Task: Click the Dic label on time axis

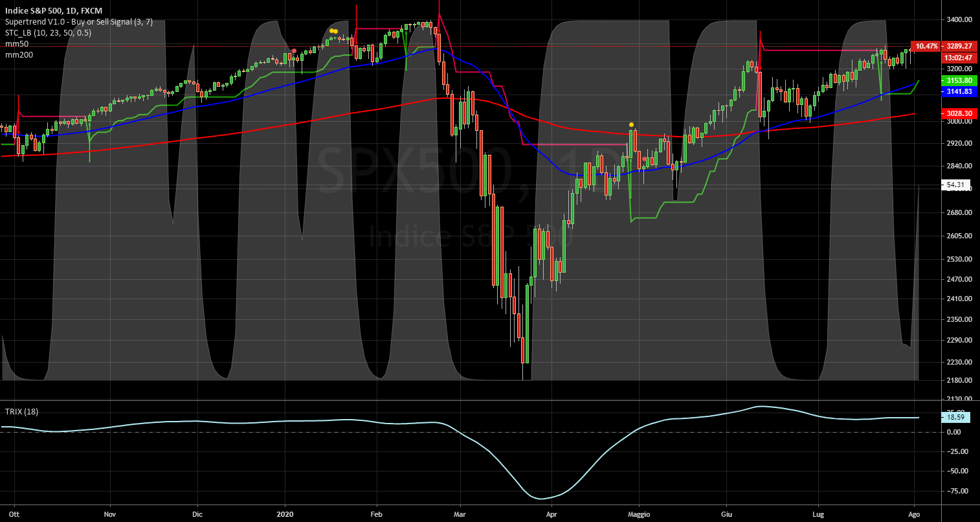Action: pyautogui.click(x=197, y=514)
